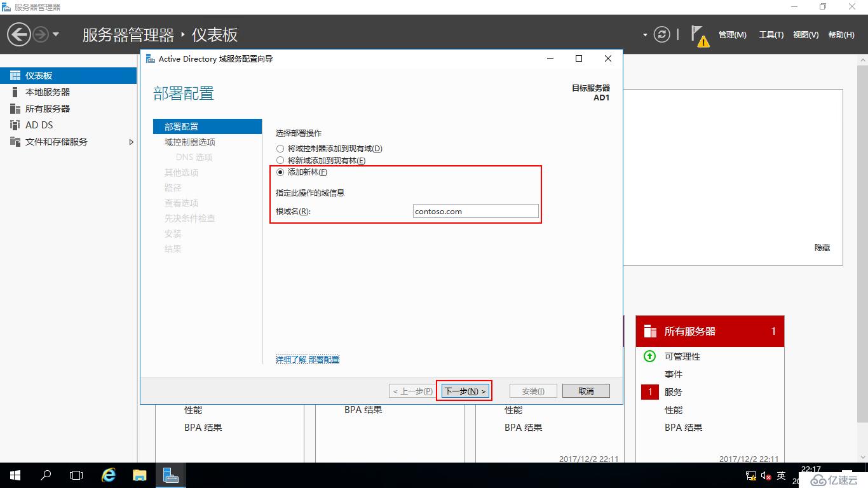Click the forward navigation arrow in Server Manager
868x488 pixels.
click(41, 34)
